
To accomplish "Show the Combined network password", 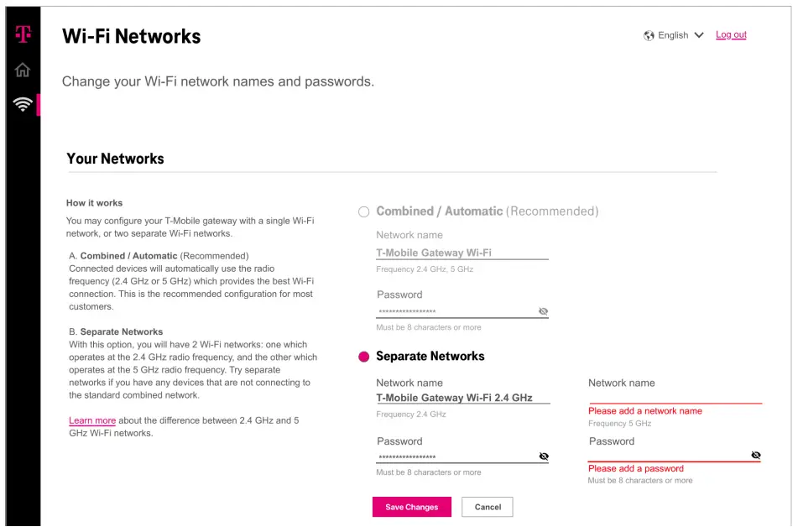I will [543, 311].
